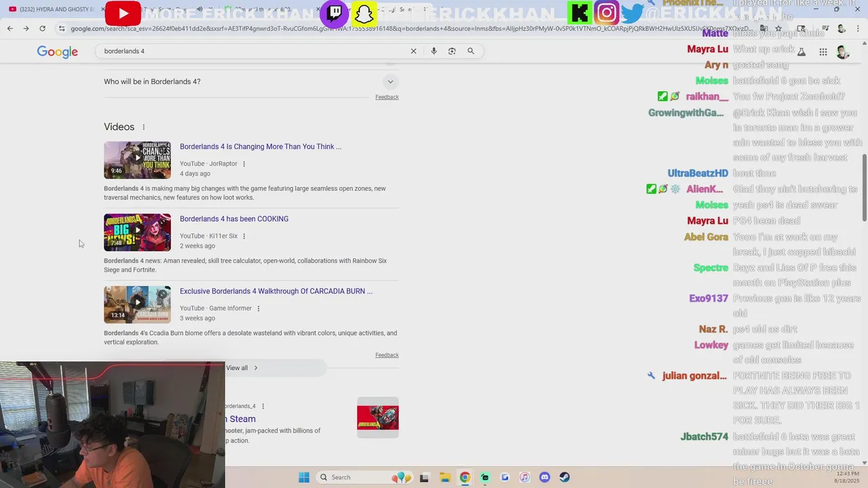Viewport: 868px width, 488px height.
Task: Click the Google logo
Action: tap(58, 52)
